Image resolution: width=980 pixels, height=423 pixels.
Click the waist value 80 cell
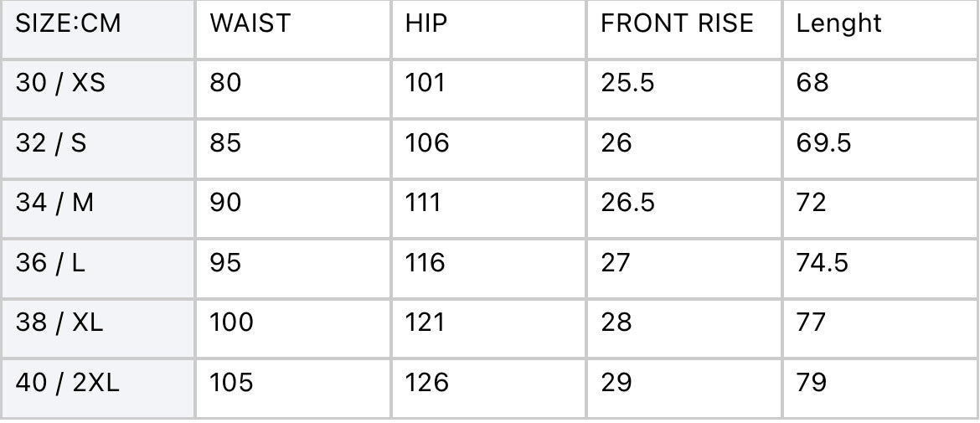coord(225,83)
